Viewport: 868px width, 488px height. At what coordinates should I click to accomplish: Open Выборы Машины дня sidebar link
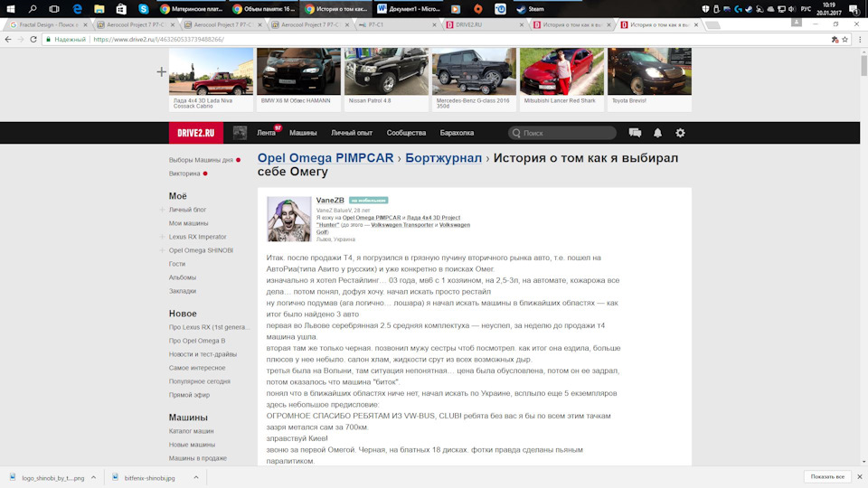click(x=201, y=160)
